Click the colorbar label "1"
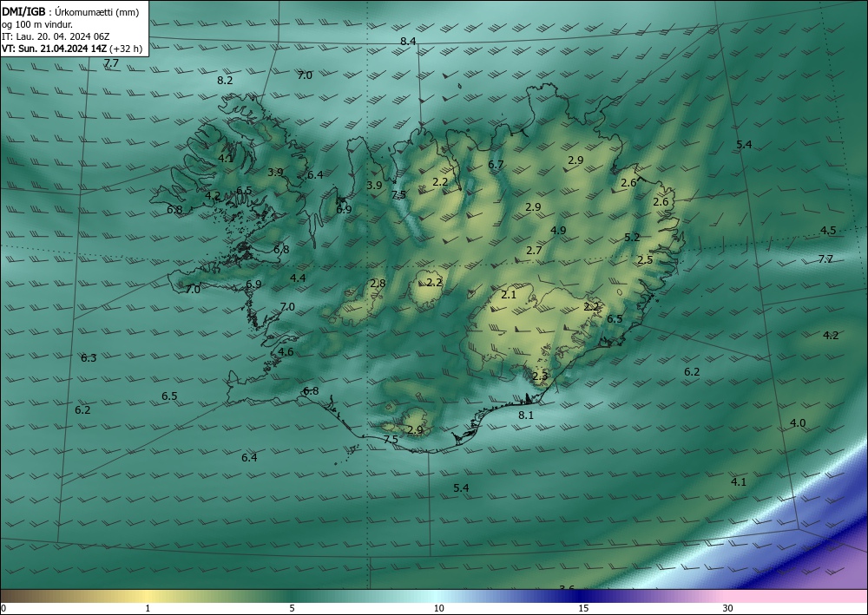Image resolution: width=868 pixels, height=615 pixels. pos(148,608)
